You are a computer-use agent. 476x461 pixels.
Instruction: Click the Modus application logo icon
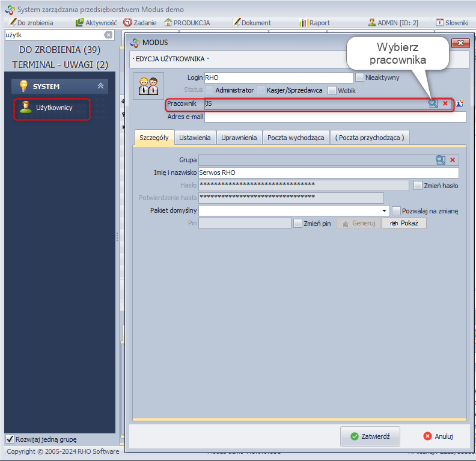click(10, 10)
